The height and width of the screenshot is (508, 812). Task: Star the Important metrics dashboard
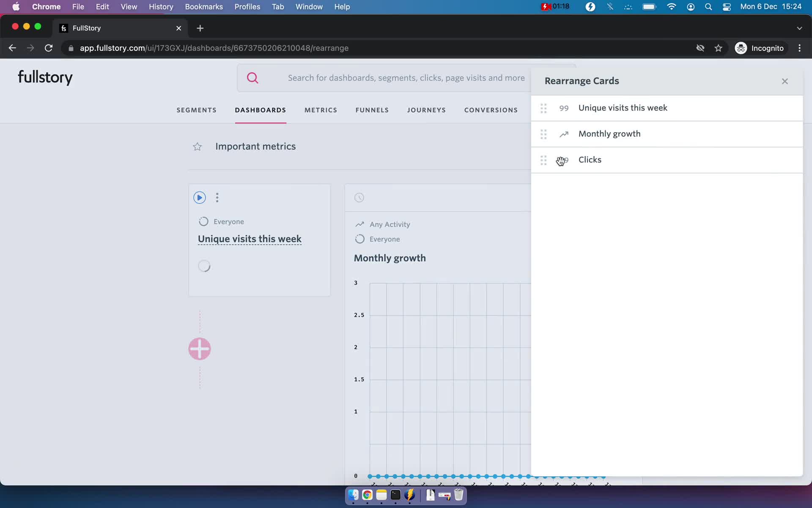197,147
